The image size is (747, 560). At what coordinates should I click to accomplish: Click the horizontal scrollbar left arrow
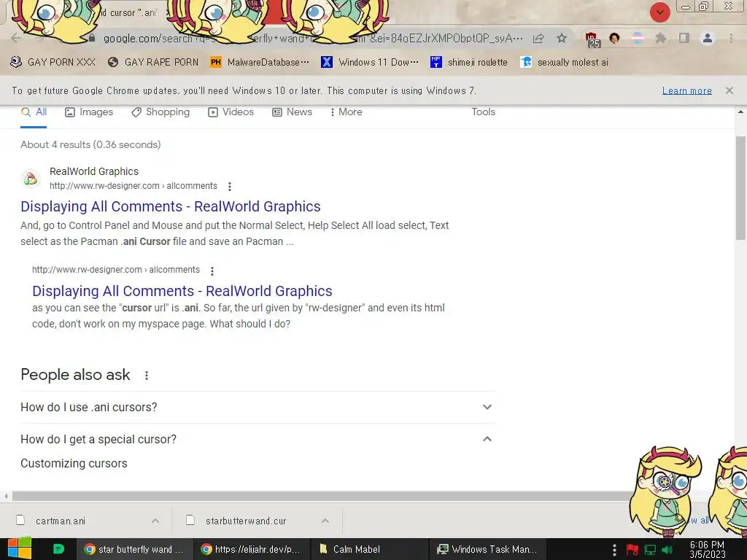click(6, 496)
